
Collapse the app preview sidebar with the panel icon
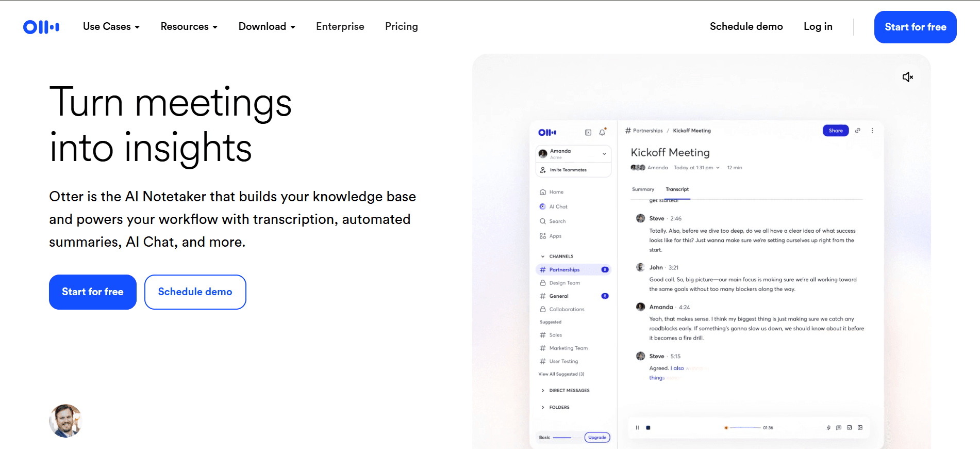(588, 133)
